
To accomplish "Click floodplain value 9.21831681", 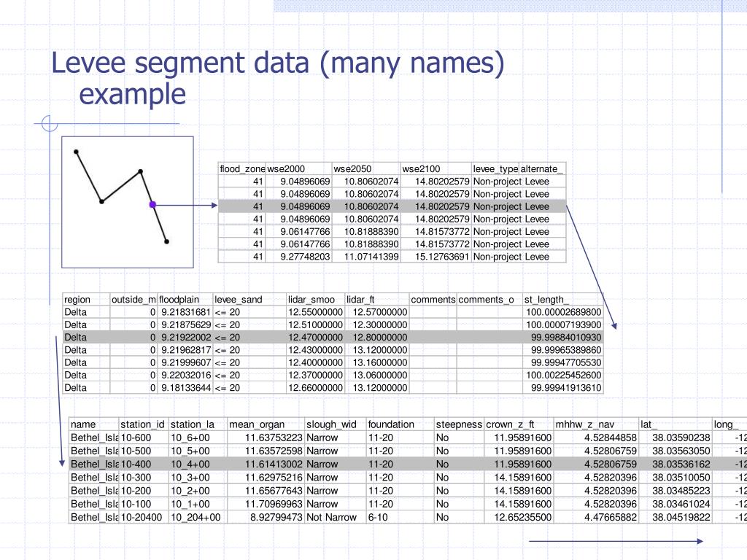I will (x=186, y=312).
